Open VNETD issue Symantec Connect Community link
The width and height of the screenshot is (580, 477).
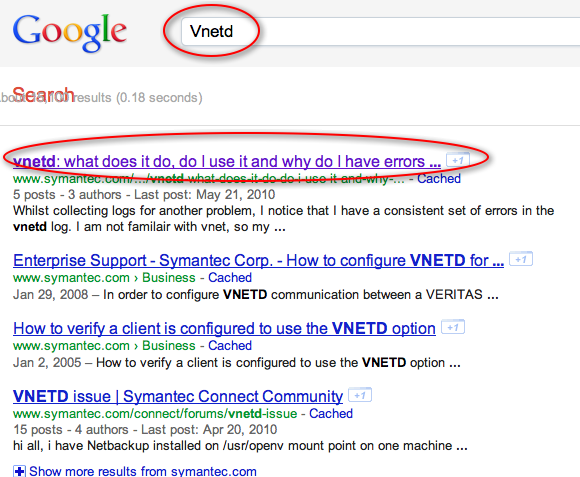[x=178, y=396]
